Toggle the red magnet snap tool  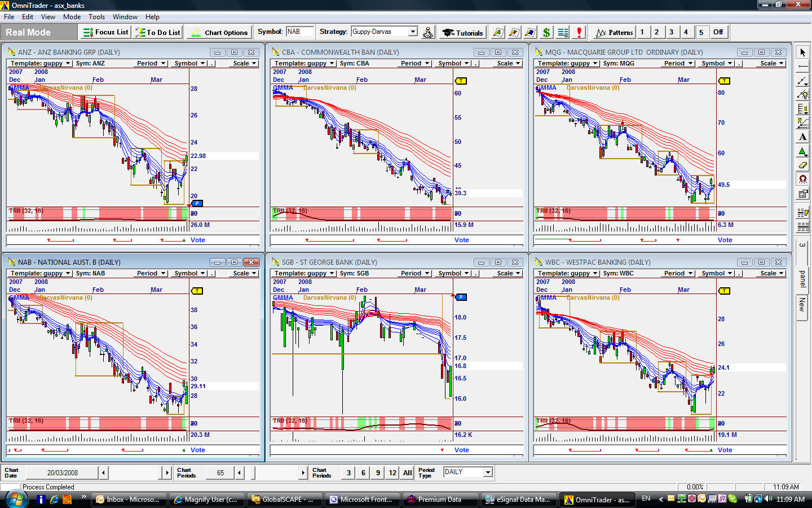point(802,179)
